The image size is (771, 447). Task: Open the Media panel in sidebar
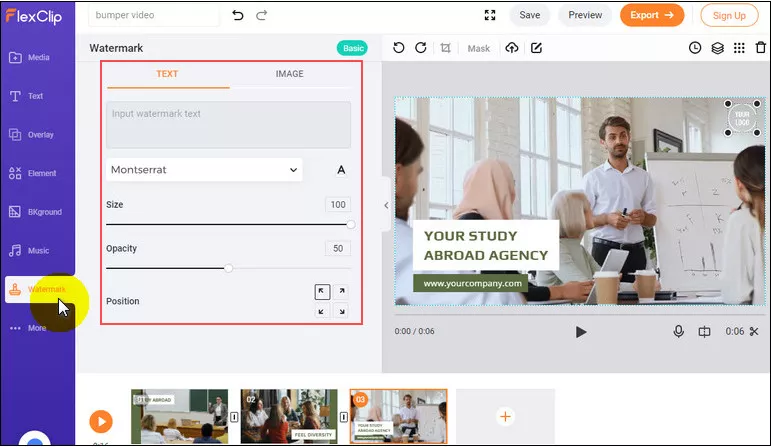point(30,58)
